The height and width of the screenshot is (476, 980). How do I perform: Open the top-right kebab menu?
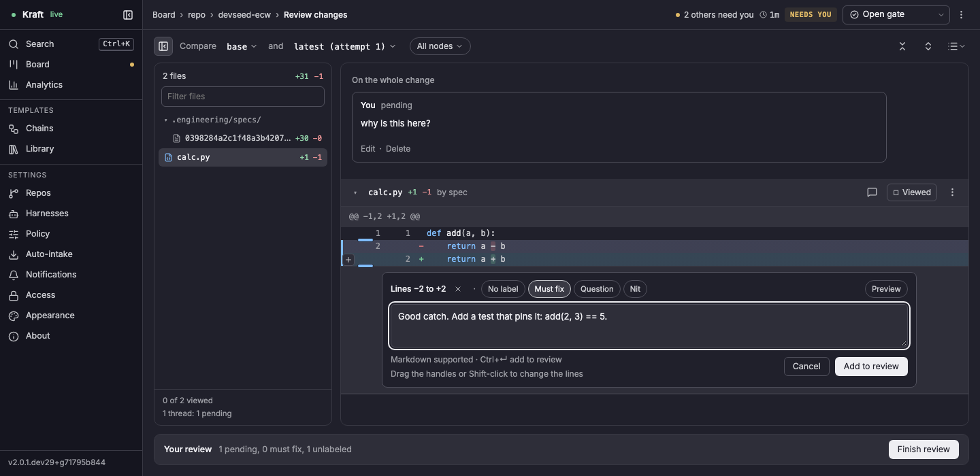(x=961, y=14)
